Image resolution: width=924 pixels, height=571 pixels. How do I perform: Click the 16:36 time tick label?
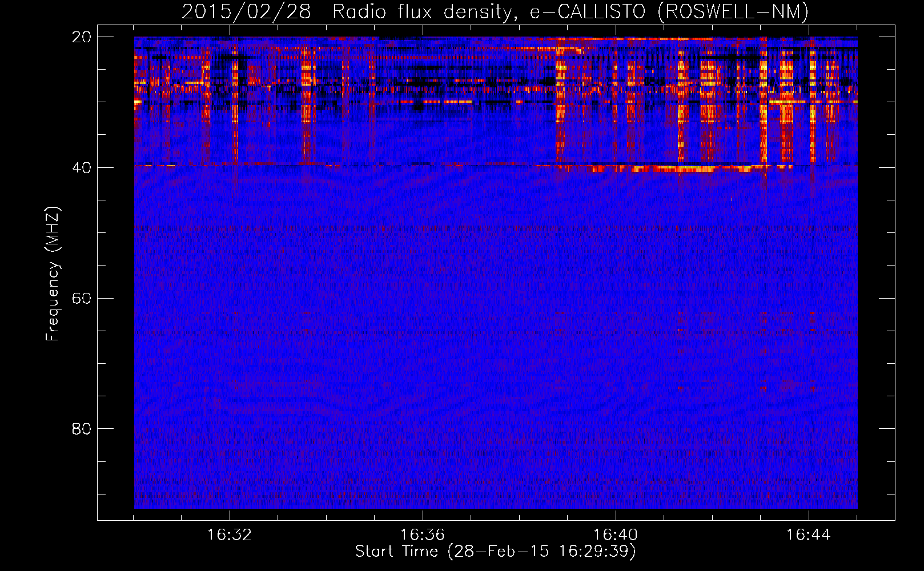tap(423, 535)
